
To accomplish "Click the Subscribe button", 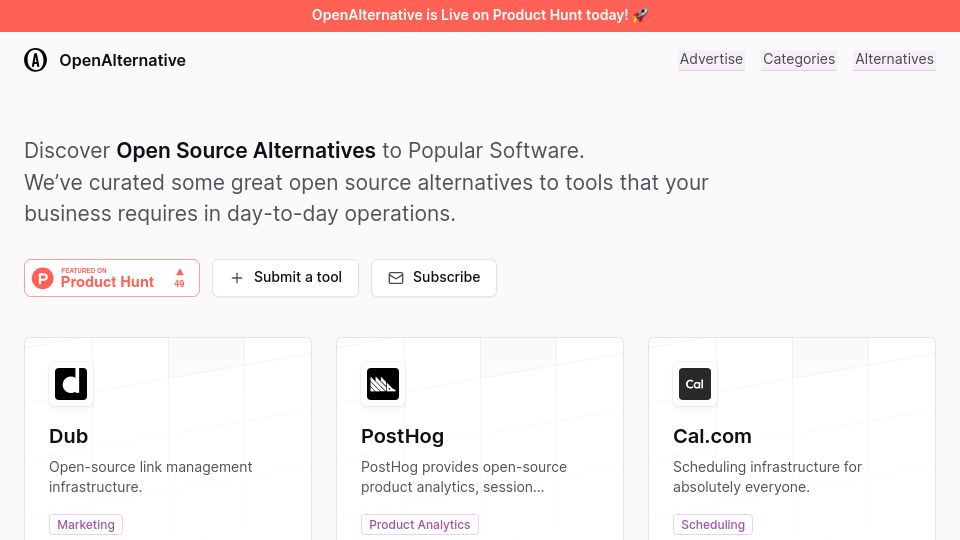I will pyautogui.click(x=434, y=278).
